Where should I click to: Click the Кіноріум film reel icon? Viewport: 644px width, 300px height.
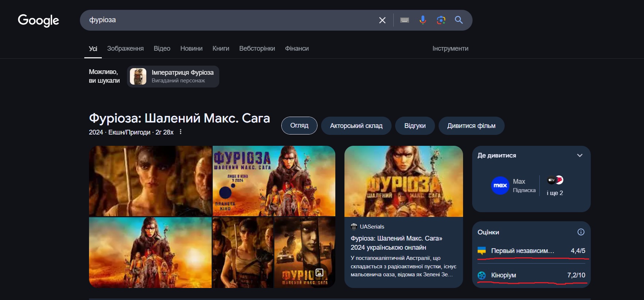(x=482, y=275)
